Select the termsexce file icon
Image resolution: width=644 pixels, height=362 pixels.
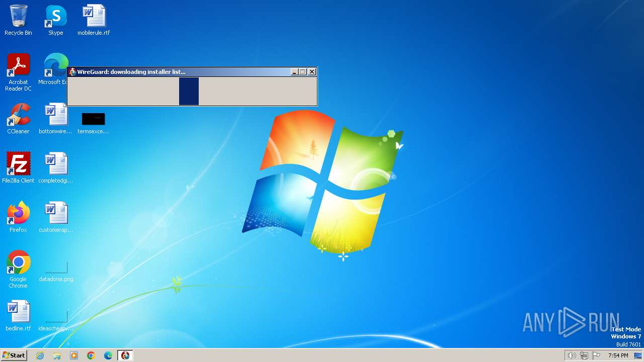(93, 123)
